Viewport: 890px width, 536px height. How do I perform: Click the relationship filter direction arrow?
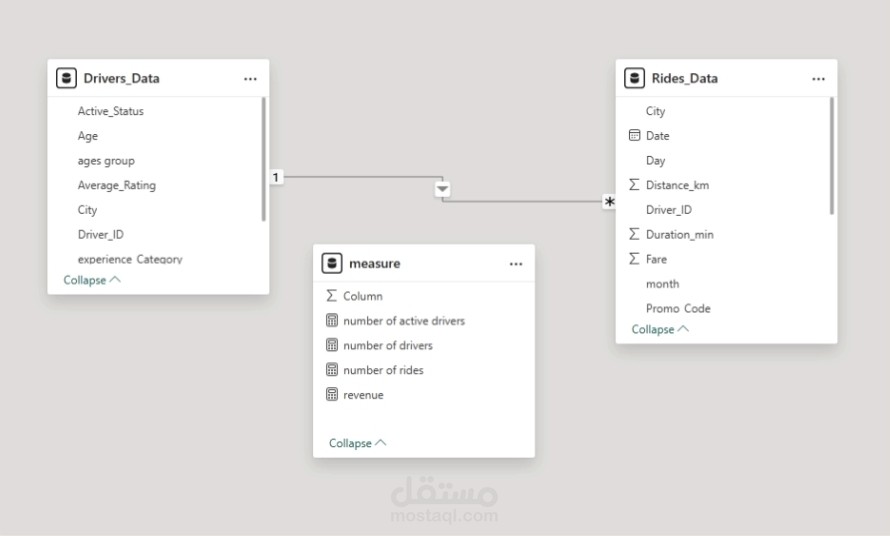[x=443, y=189]
